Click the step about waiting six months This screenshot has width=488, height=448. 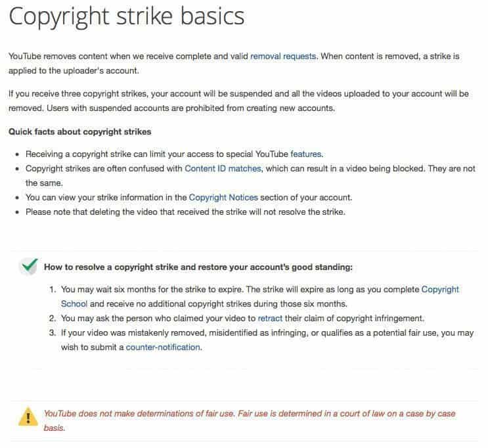(x=236, y=289)
